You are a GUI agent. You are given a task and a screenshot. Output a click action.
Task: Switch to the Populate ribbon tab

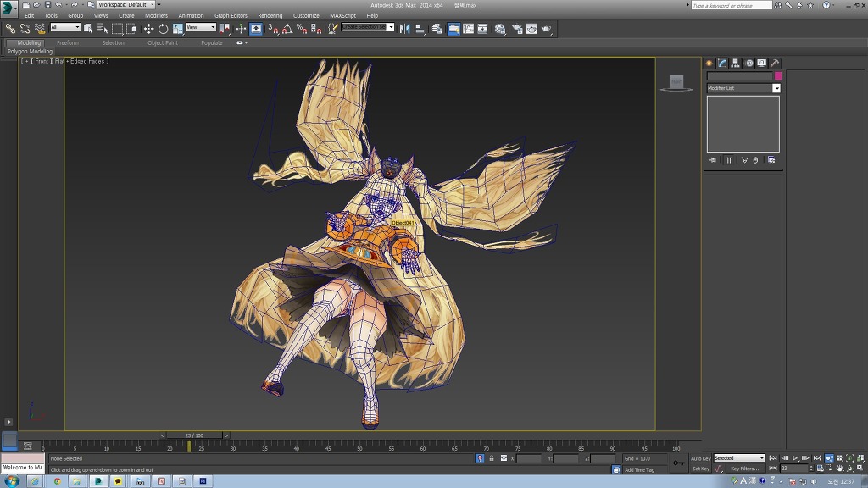click(211, 42)
